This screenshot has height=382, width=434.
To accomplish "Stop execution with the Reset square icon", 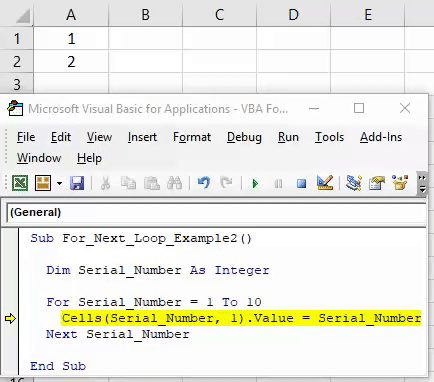I will click(x=301, y=183).
